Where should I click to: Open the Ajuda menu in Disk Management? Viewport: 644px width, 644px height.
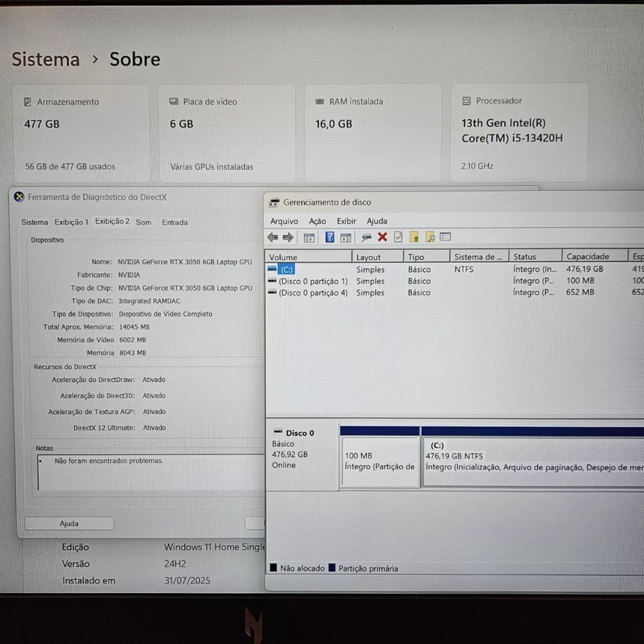pos(377,221)
